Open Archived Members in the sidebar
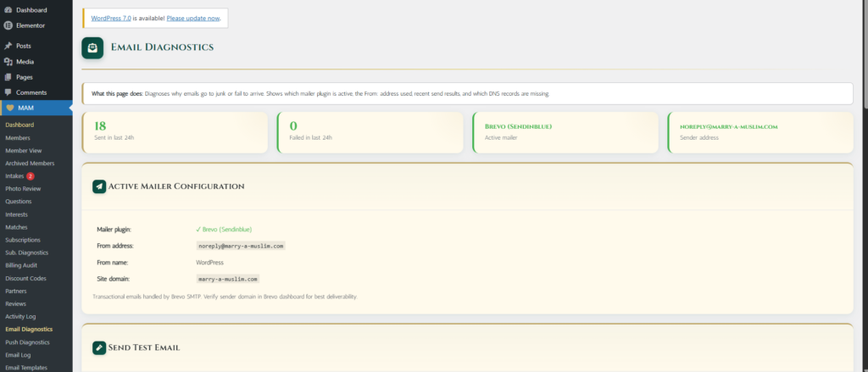The height and width of the screenshot is (372, 868). [30, 164]
